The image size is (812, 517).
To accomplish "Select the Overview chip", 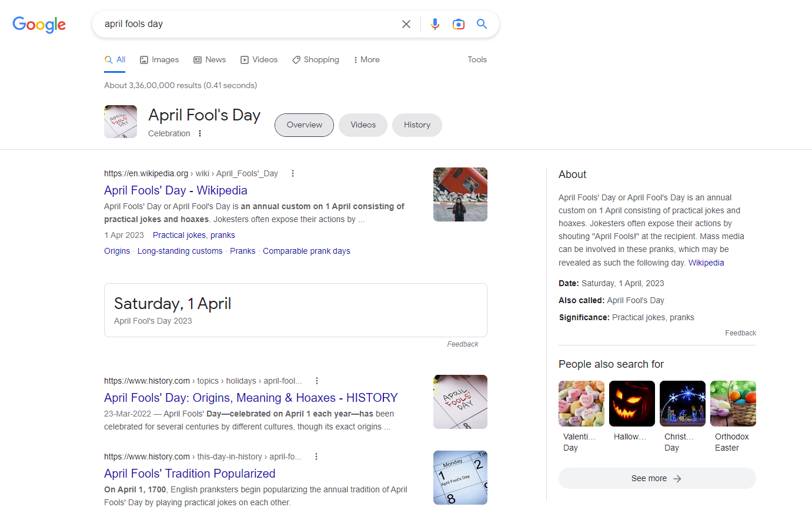I will 304,125.
